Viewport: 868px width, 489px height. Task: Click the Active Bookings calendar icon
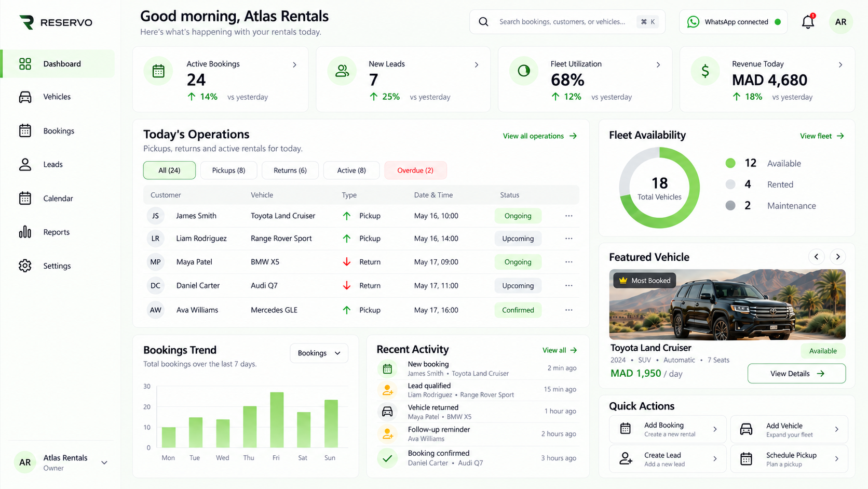click(x=158, y=71)
